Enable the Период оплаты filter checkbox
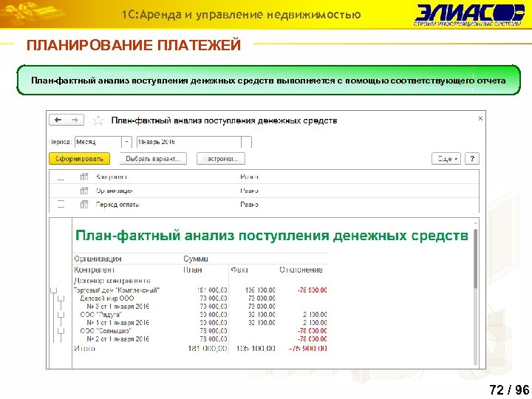The image size is (532, 399). coord(61,204)
